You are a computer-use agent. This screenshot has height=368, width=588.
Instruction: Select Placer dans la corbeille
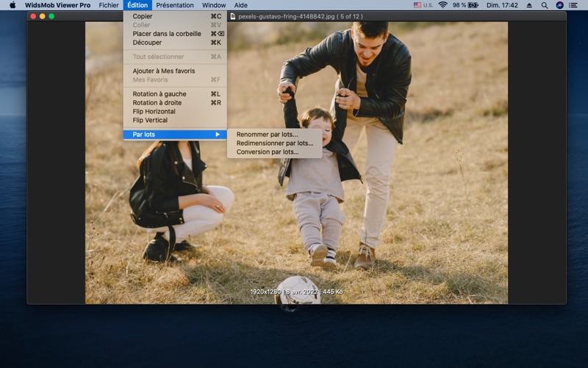175,34
